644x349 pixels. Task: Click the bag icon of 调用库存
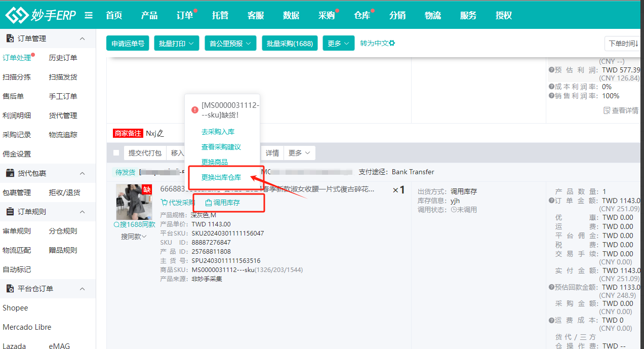coord(209,203)
